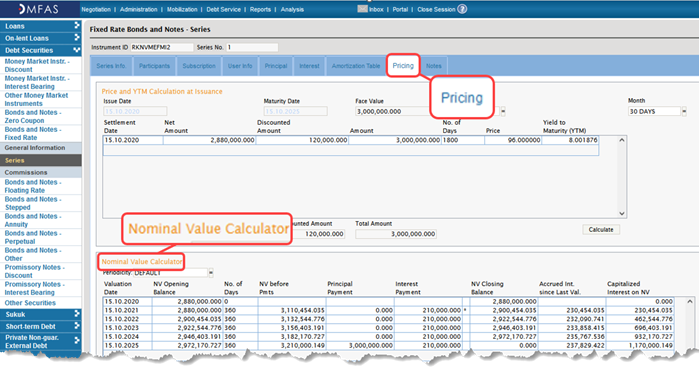Screen dimensions: 699x367
Task: Click the Total Amount field
Action: coord(396,234)
